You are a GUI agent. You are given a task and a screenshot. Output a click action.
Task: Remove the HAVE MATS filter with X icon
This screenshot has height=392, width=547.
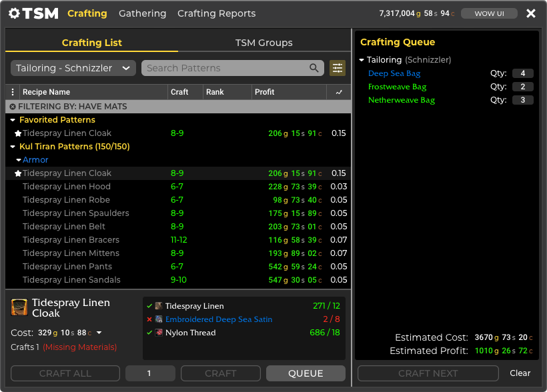[x=13, y=107]
